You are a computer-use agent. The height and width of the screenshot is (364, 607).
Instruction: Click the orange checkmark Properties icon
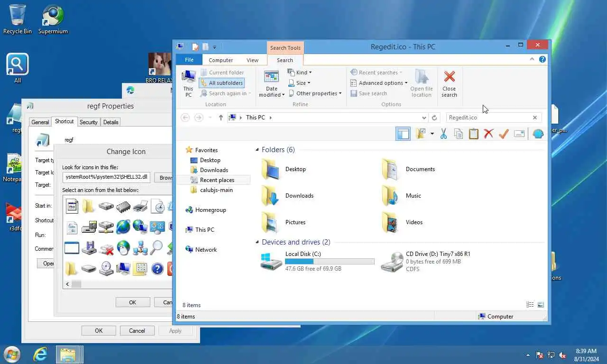coord(504,134)
